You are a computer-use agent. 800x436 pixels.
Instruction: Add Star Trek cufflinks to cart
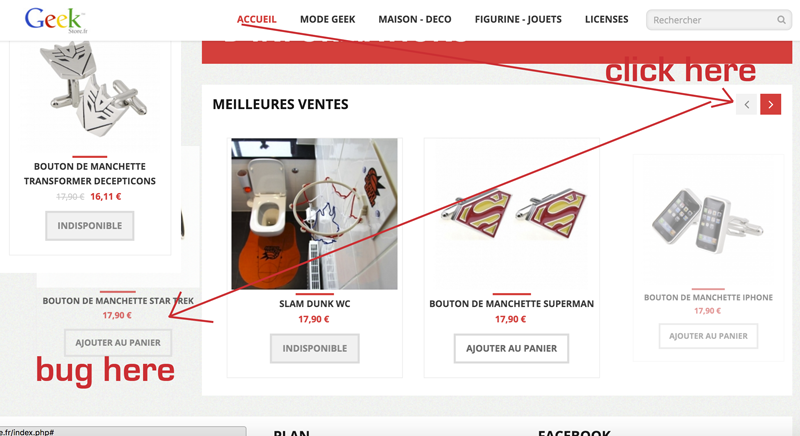pos(118,343)
